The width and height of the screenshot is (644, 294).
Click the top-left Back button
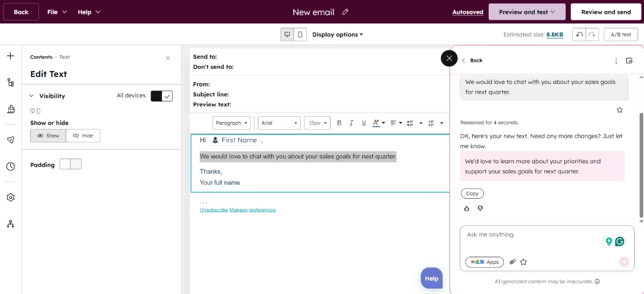(x=21, y=12)
